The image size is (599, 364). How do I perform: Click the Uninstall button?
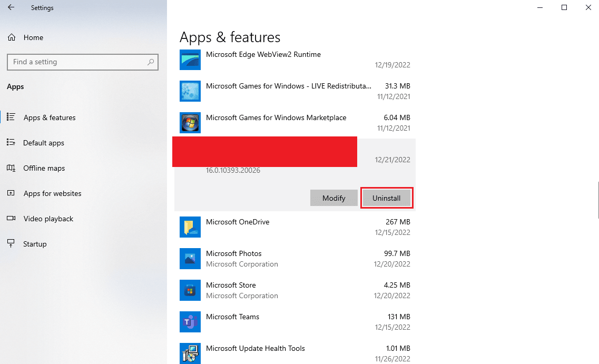coord(387,198)
